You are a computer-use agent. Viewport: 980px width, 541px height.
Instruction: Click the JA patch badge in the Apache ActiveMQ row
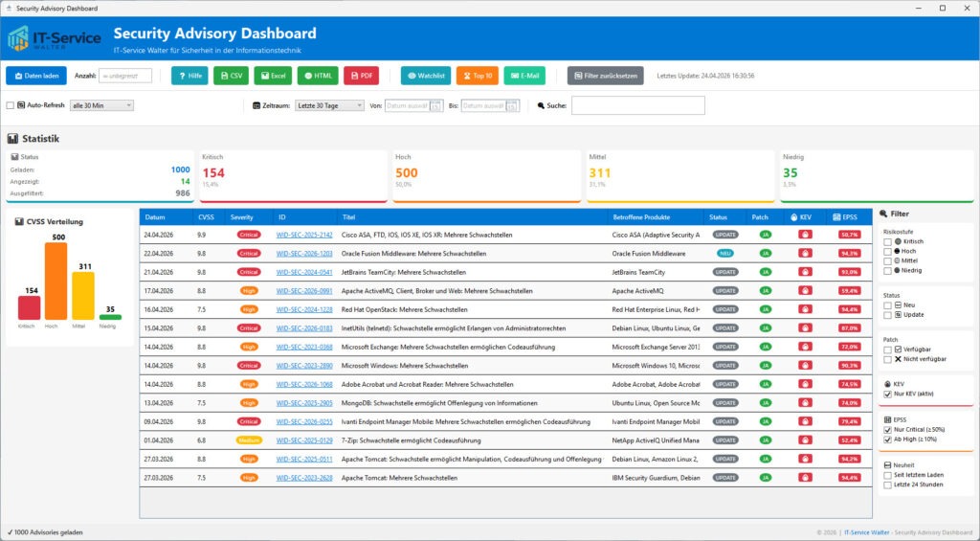pos(765,291)
